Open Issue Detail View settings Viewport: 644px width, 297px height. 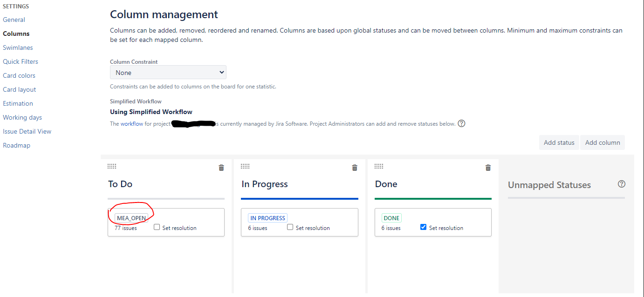point(27,131)
